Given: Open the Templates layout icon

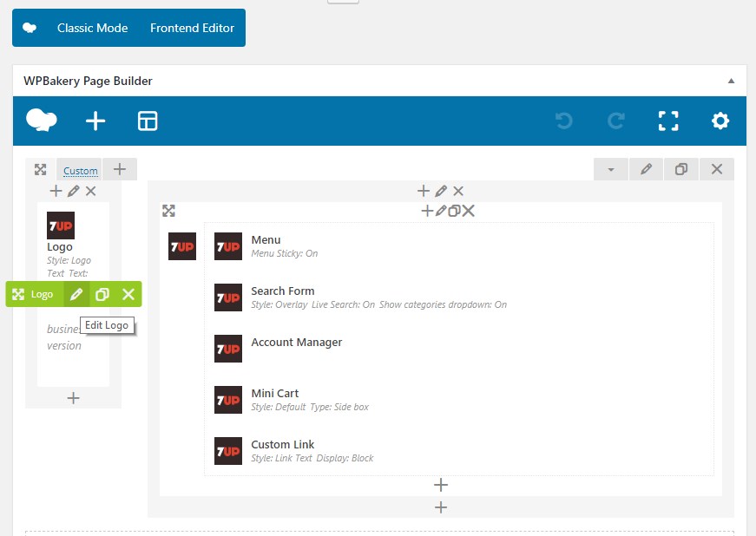Looking at the screenshot, I should pos(148,121).
